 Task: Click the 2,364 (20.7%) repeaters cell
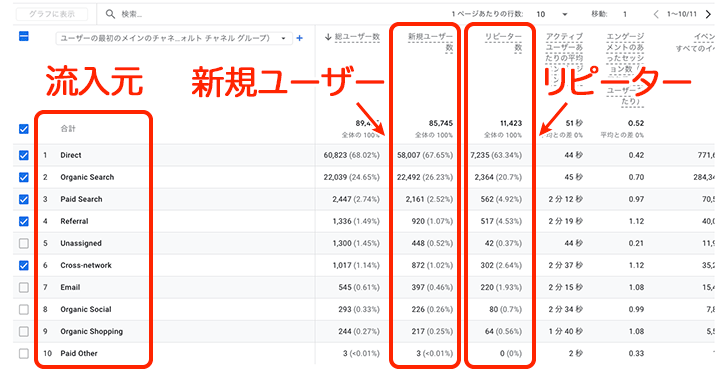[x=498, y=177]
